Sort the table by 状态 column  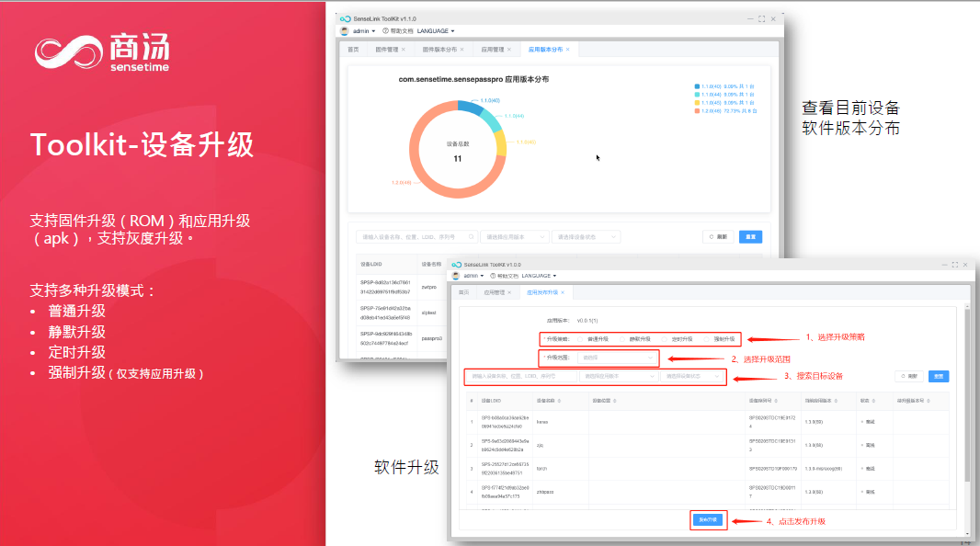[873, 401]
